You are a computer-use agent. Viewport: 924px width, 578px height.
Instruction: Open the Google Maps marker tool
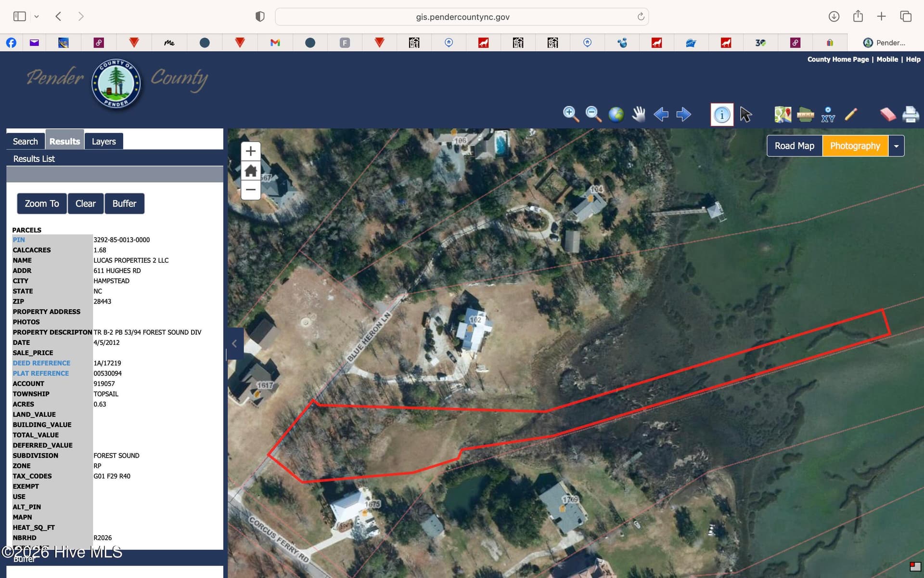click(x=783, y=114)
